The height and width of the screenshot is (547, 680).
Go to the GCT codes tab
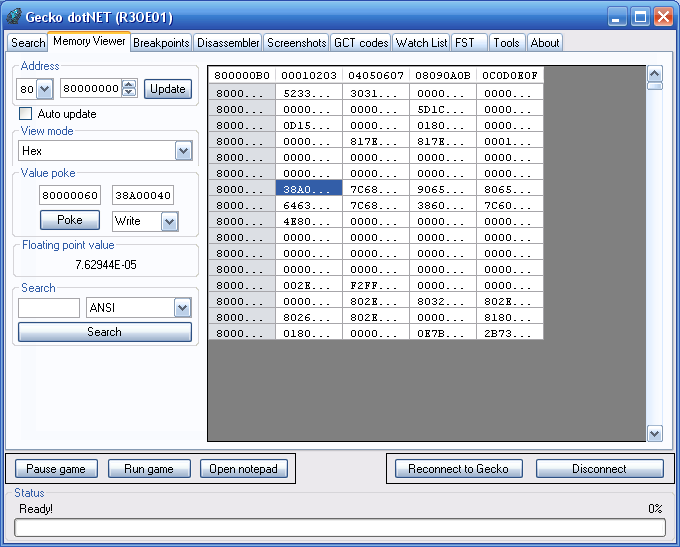360,43
